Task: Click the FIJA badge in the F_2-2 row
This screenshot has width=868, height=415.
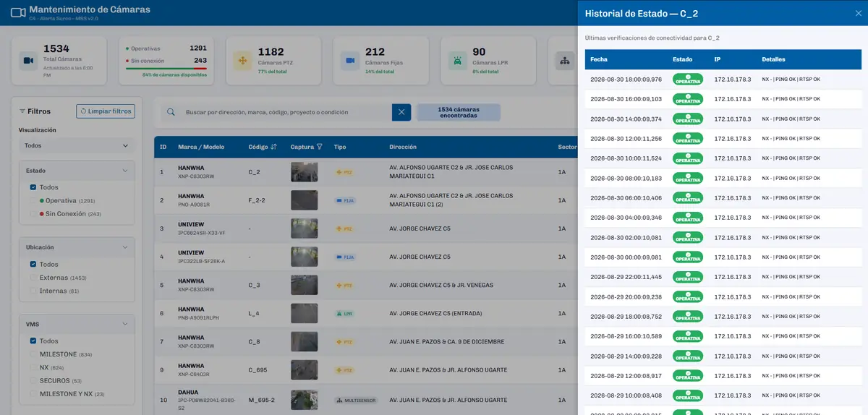Action: pos(345,200)
